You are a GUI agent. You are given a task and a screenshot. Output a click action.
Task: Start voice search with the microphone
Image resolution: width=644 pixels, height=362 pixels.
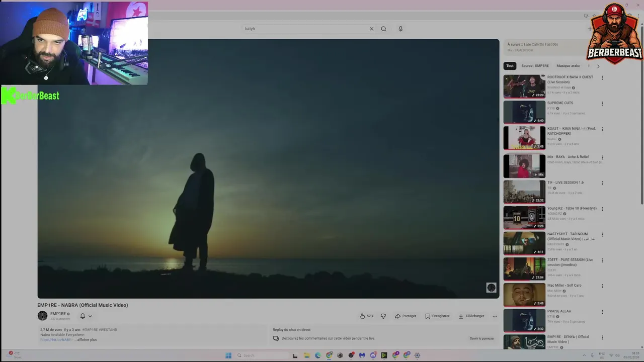click(400, 29)
